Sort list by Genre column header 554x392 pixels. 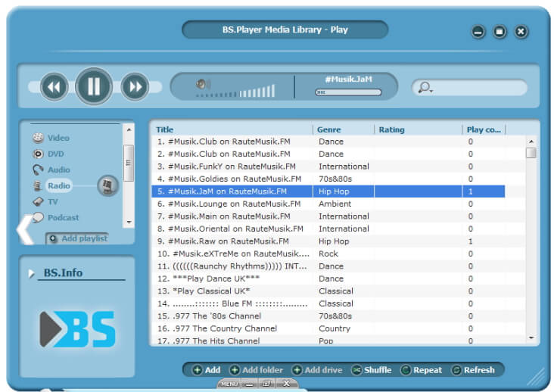(x=329, y=129)
